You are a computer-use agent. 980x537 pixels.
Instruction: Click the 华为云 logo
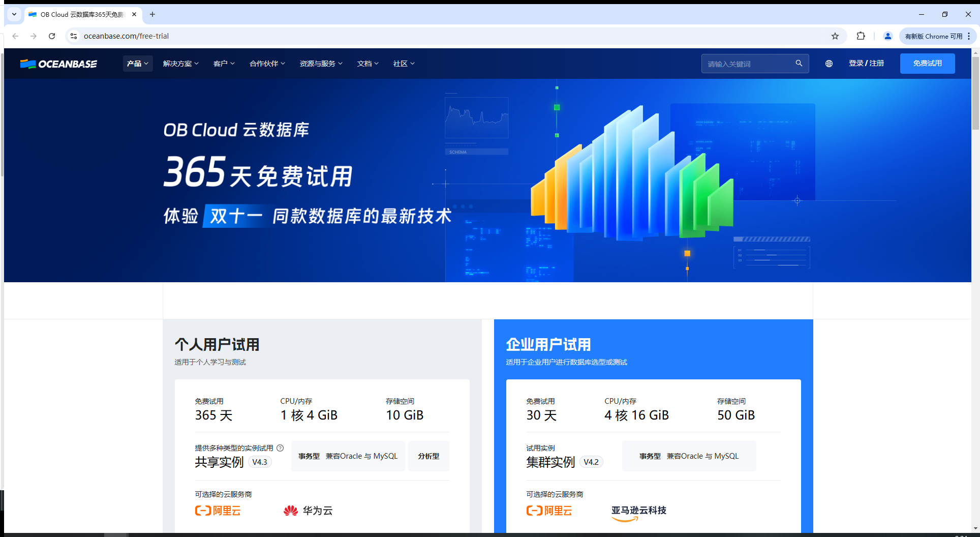(x=308, y=511)
